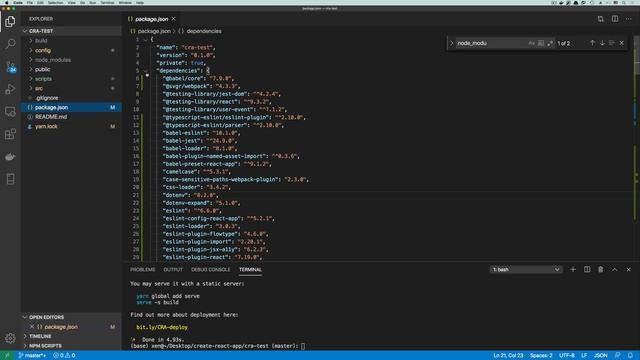Screen dimensions: 640x360
Task: Open the .gitignore file
Action: click(71, 98)
